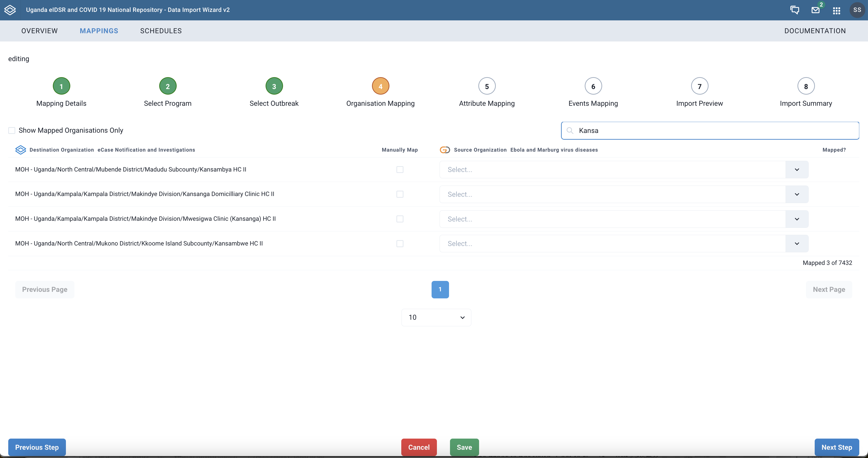Click the eCase Notification and Investigations label
868x458 pixels.
tap(146, 150)
